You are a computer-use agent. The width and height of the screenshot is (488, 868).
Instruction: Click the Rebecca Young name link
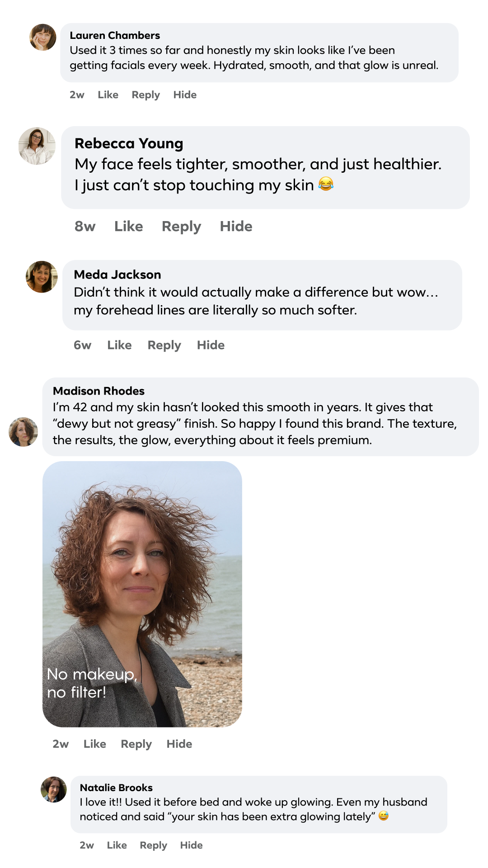(x=129, y=143)
